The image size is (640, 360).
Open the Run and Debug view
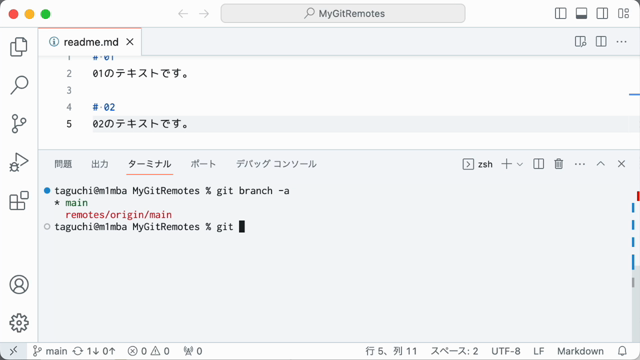coord(19,162)
